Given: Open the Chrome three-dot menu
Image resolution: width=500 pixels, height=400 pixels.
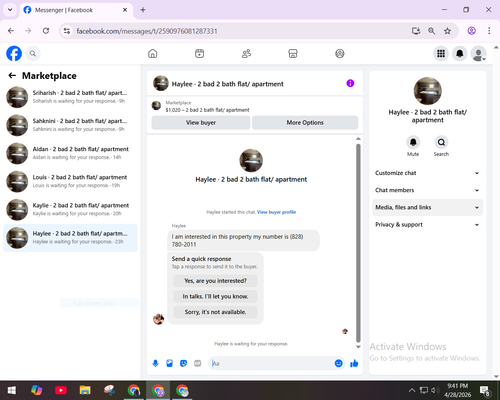Looking at the screenshot, I should click(489, 31).
